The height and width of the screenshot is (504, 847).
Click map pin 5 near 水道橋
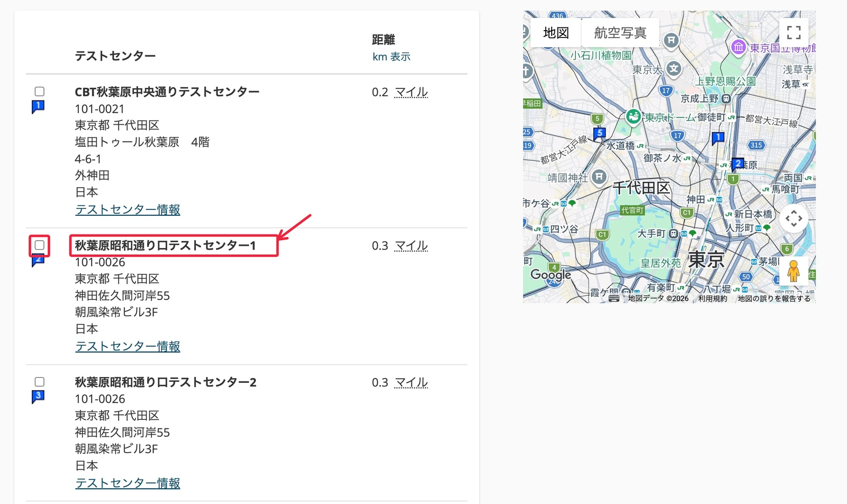(599, 133)
